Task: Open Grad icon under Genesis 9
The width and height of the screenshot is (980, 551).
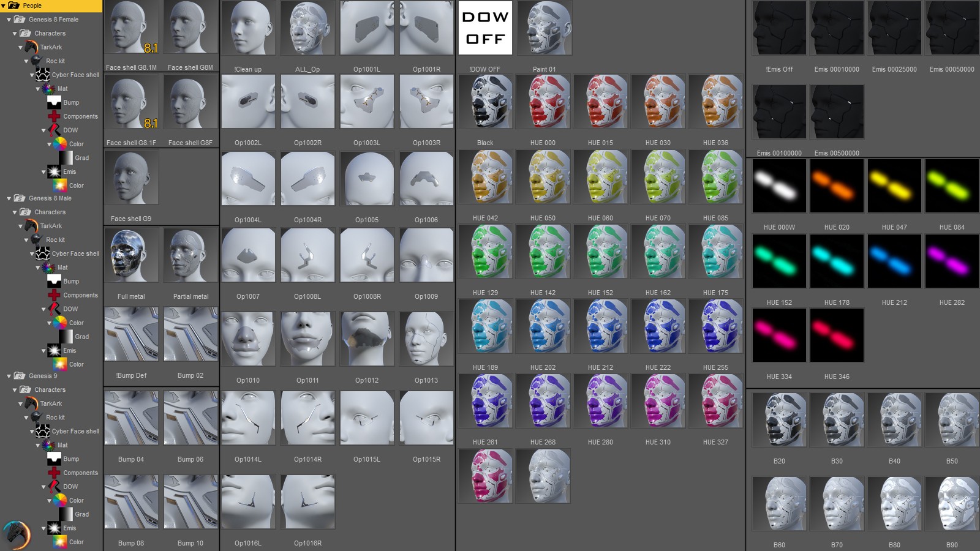Action: click(66, 514)
